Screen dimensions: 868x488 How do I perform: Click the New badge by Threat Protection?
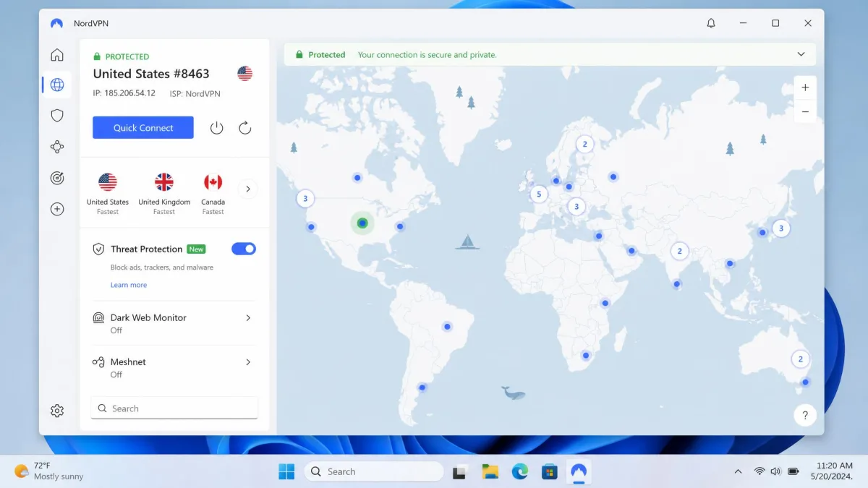click(196, 249)
